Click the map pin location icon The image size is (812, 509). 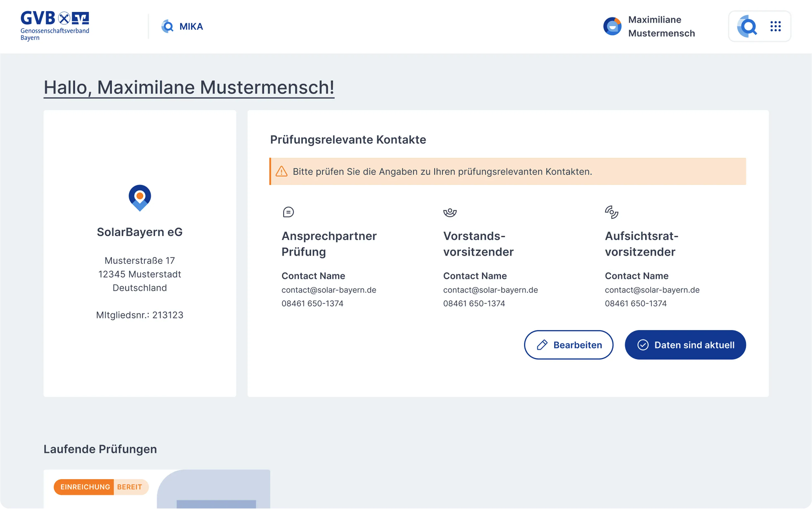[x=140, y=198]
